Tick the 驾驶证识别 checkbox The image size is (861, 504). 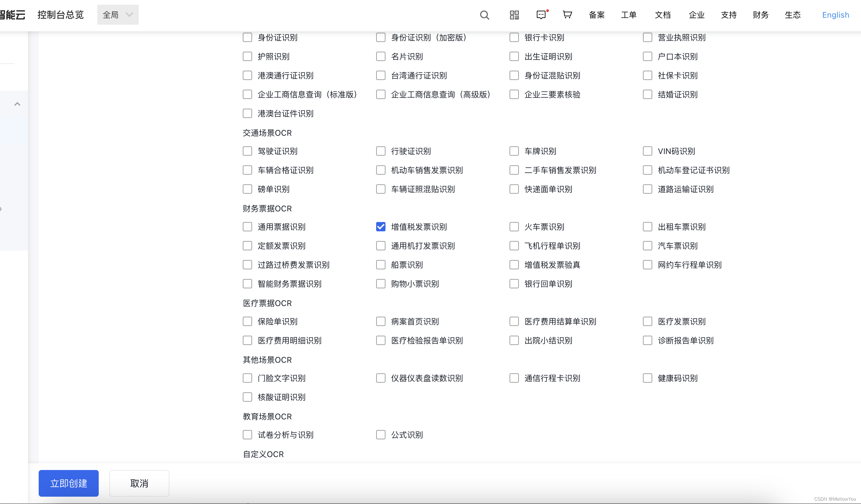point(247,151)
